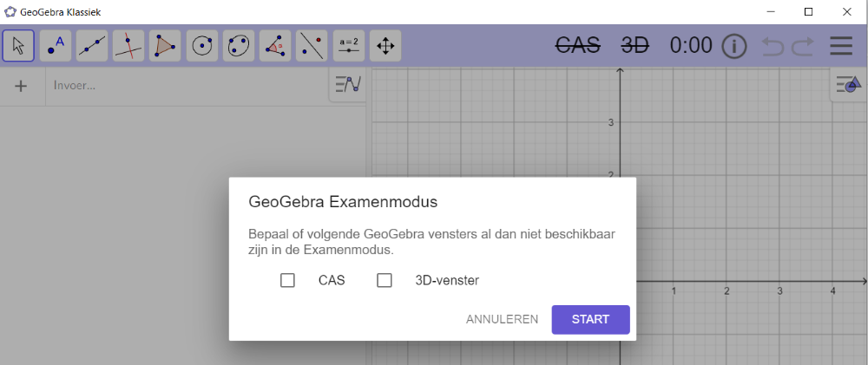Open the hamburger main menu

[841, 46]
